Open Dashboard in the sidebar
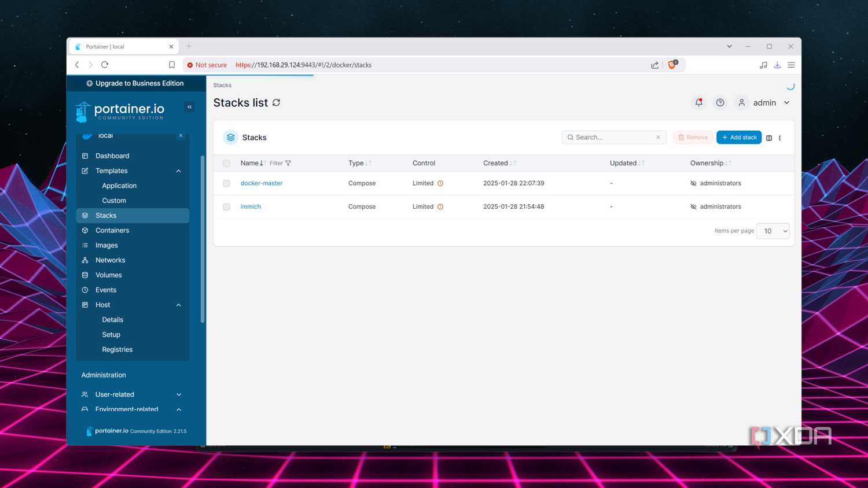868x488 pixels. 133,156
